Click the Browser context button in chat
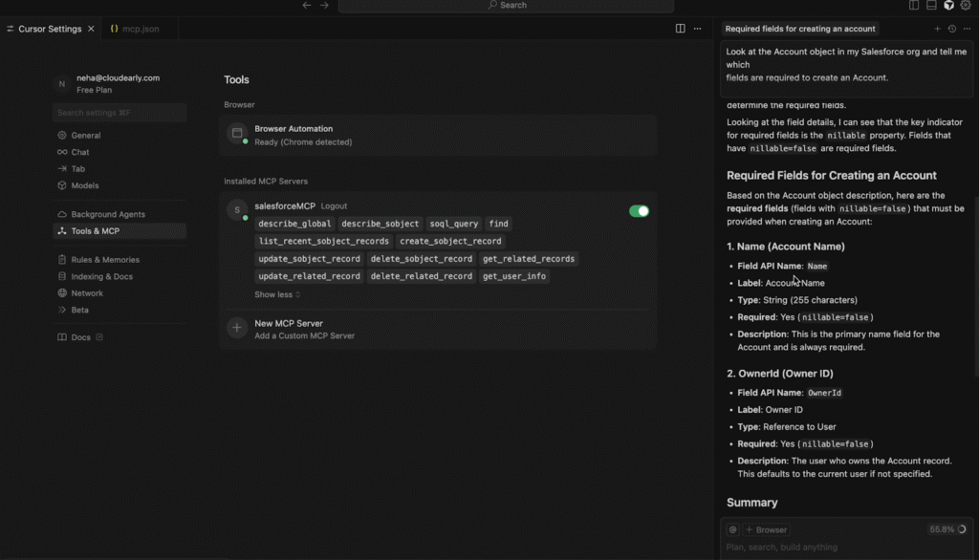 click(767, 529)
